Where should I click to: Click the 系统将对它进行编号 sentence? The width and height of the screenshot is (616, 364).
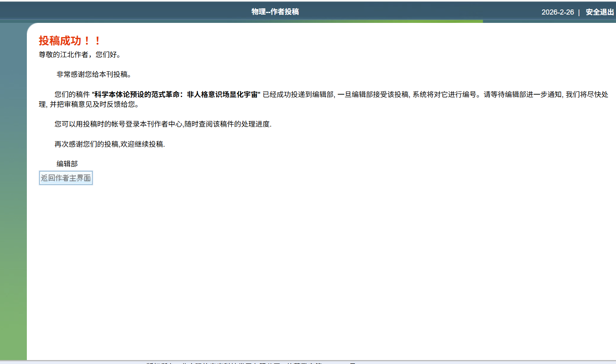(444, 95)
